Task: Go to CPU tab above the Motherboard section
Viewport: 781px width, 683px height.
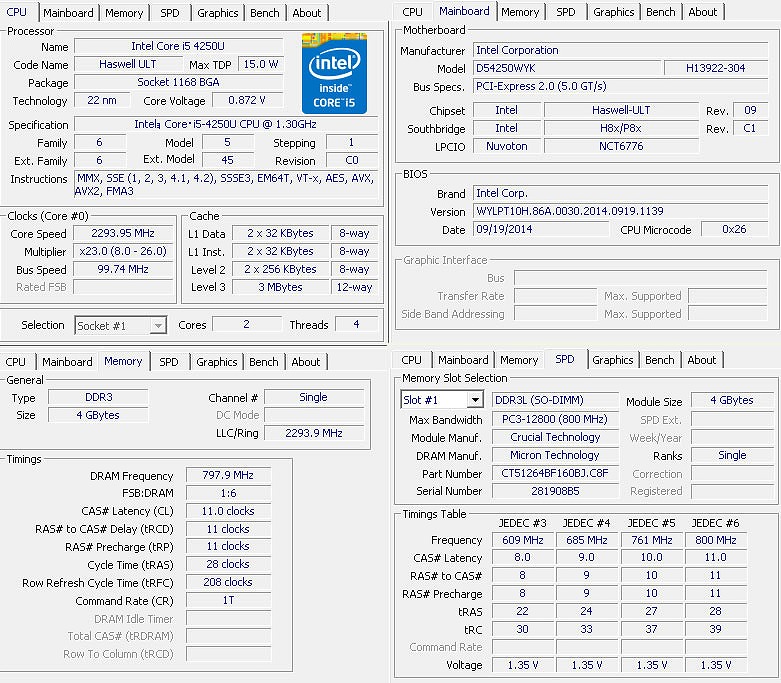Action: (x=412, y=12)
